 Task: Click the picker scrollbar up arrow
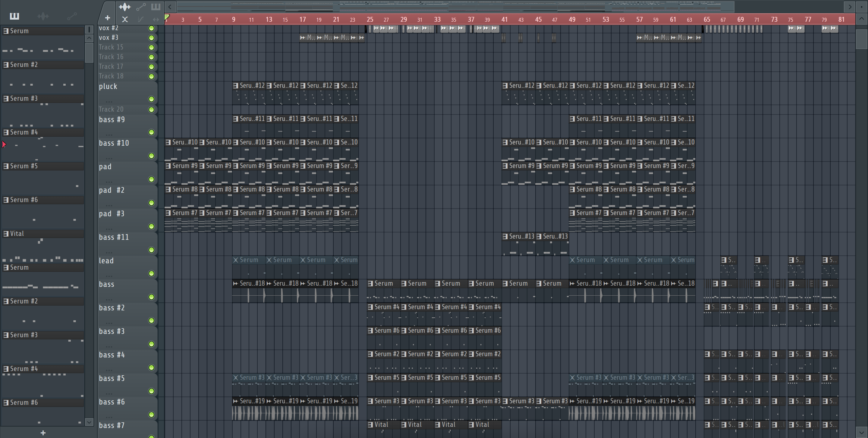(x=89, y=38)
